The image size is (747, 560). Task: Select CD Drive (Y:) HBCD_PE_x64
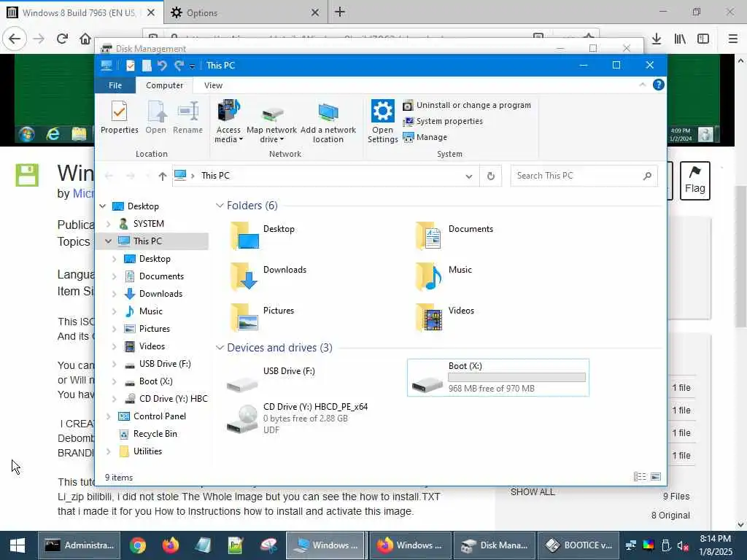click(x=298, y=418)
